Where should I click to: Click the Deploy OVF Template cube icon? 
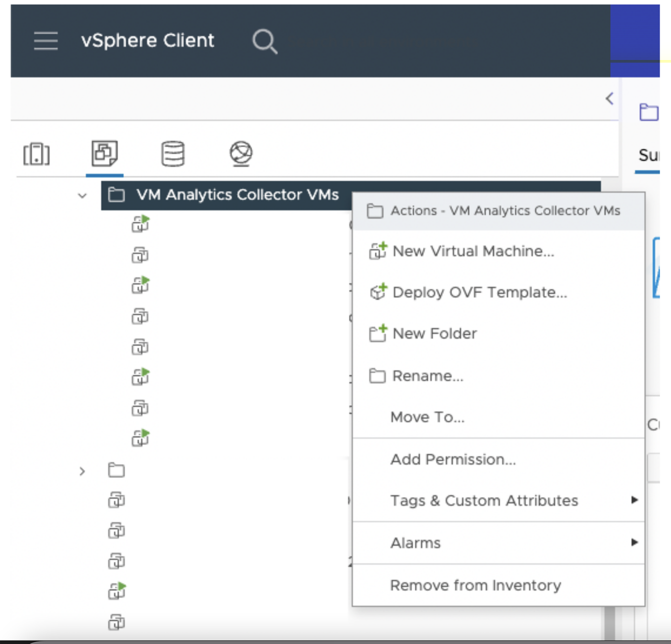coord(378,292)
